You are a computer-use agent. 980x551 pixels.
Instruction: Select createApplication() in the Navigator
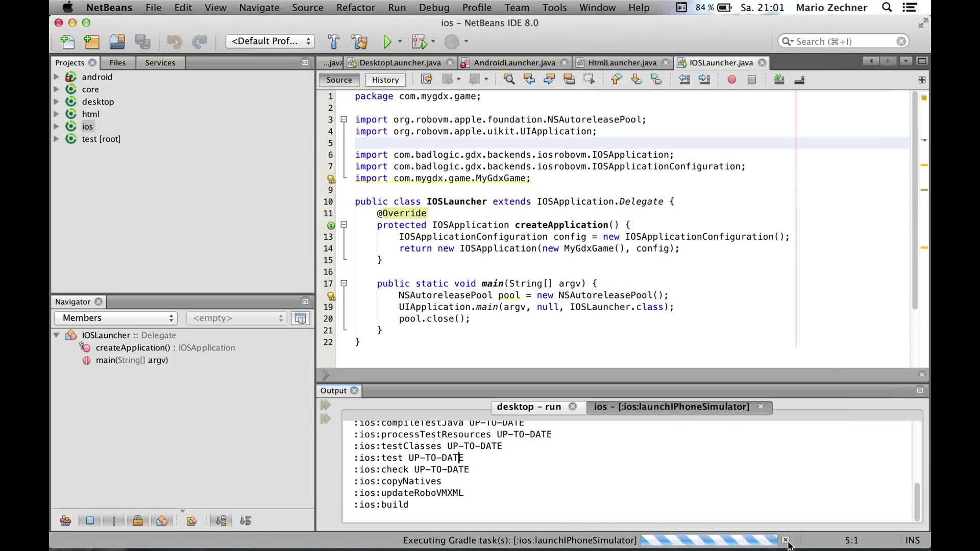133,347
